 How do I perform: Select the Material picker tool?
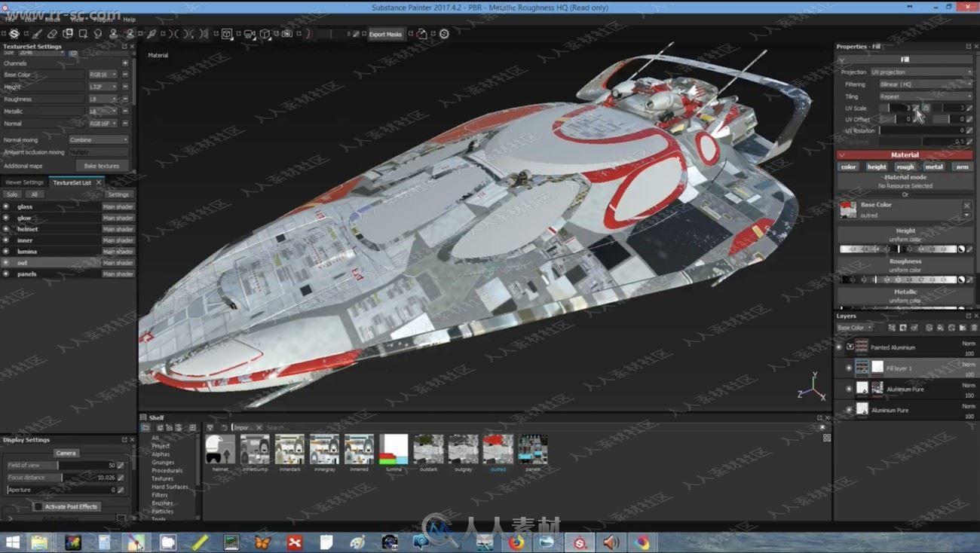click(152, 34)
